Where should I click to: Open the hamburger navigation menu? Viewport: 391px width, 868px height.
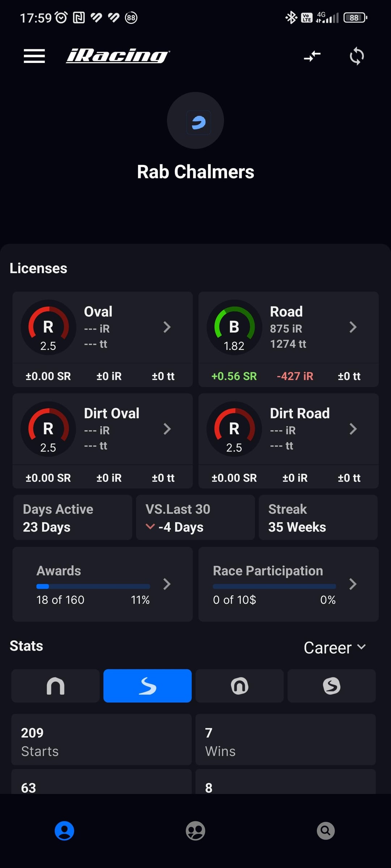[34, 56]
